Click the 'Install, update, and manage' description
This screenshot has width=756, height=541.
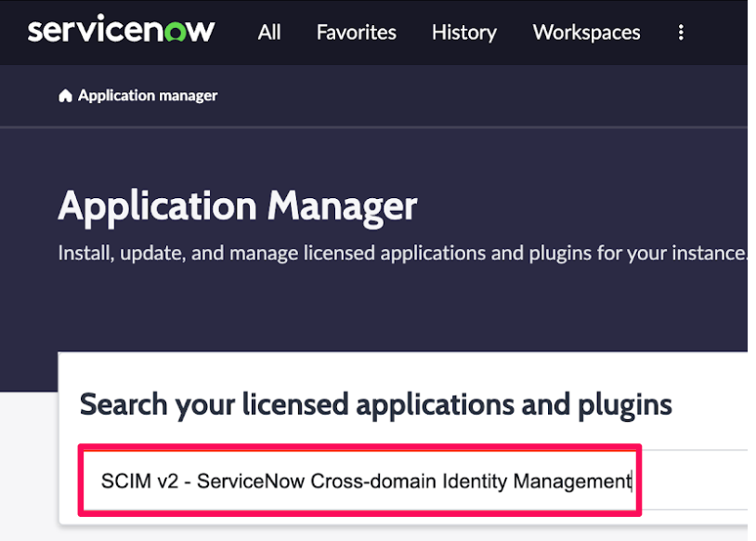pyautogui.click(x=402, y=254)
